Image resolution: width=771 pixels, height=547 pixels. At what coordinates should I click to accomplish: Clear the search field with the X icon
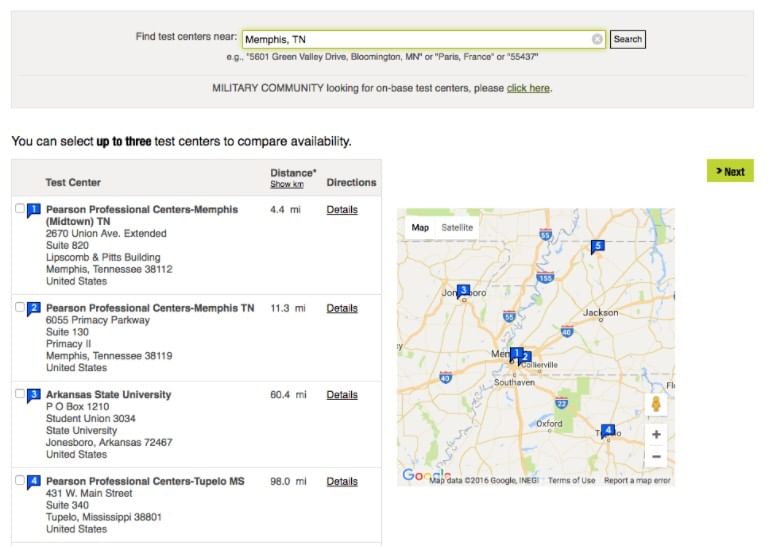tap(597, 39)
